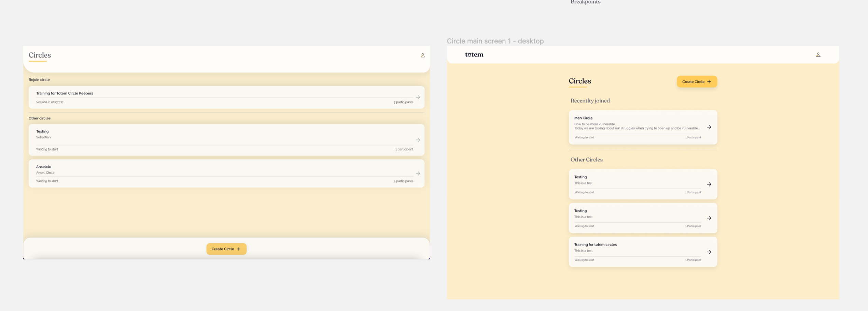
Task: Click the frame title Circle main screen 1 - desktop
Action: 495,41
